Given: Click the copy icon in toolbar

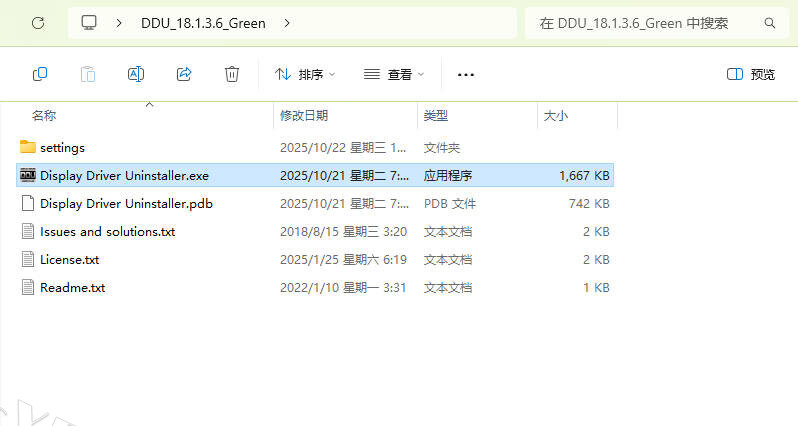Looking at the screenshot, I should pyautogui.click(x=40, y=74).
